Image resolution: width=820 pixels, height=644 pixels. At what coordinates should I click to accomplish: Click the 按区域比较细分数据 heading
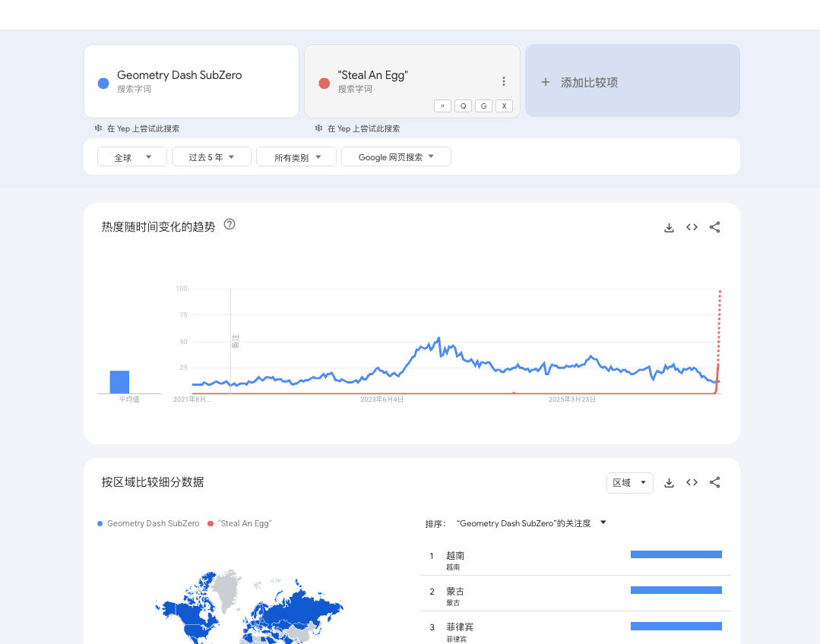153,482
